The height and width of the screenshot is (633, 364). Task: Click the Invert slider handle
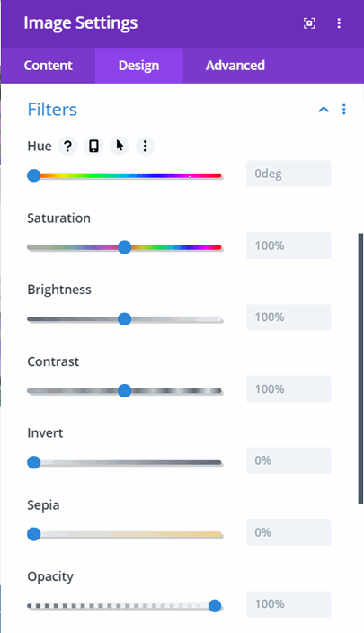tap(34, 462)
